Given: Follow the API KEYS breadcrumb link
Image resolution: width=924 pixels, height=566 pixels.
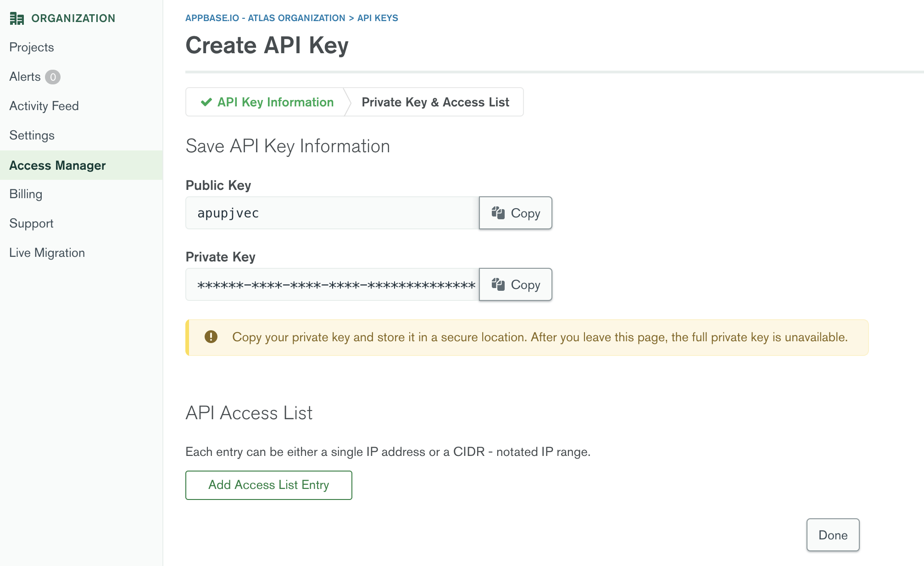Looking at the screenshot, I should [x=378, y=18].
